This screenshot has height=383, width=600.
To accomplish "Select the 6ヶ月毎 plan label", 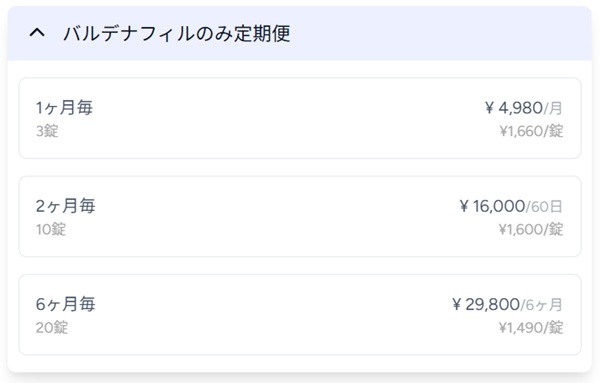I will coord(65,304).
